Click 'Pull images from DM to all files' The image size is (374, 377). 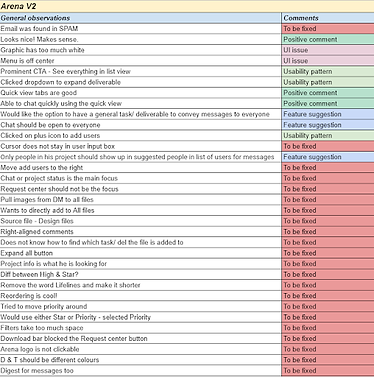140,199
